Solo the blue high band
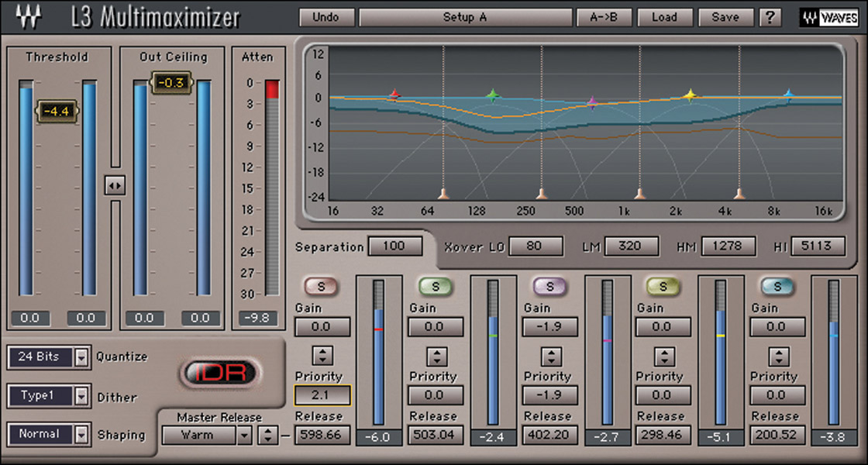868x465 pixels. [777, 286]
